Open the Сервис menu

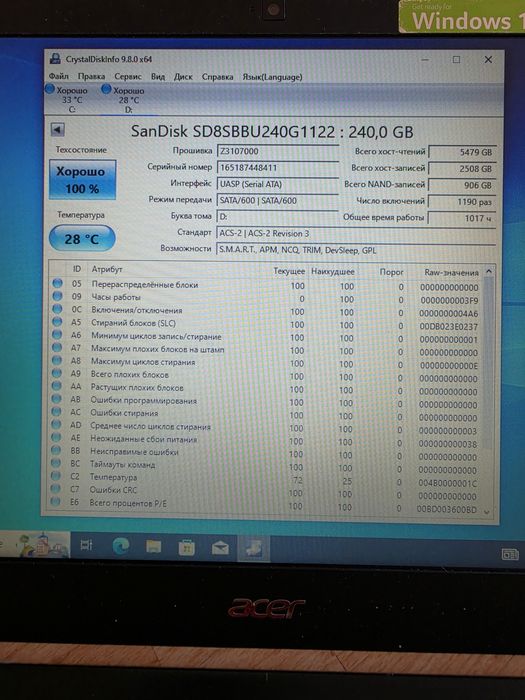pos(128,76)
